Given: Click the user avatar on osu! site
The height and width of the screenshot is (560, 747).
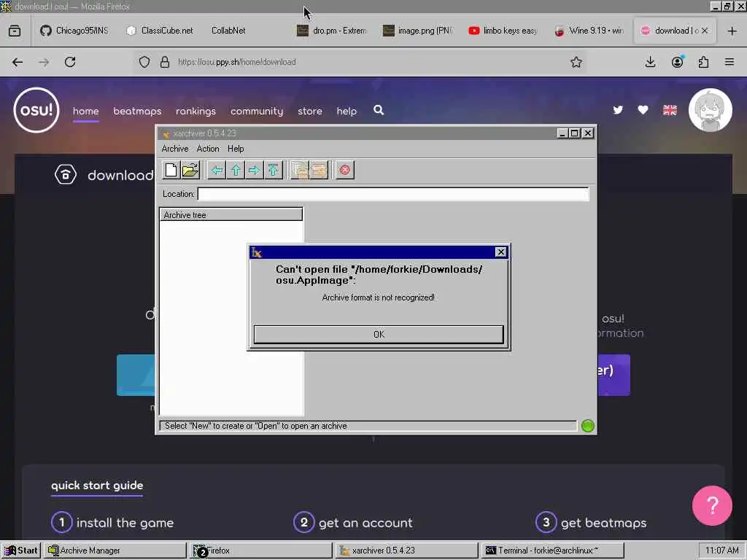Looking at the screenshot, I should 710,110.
